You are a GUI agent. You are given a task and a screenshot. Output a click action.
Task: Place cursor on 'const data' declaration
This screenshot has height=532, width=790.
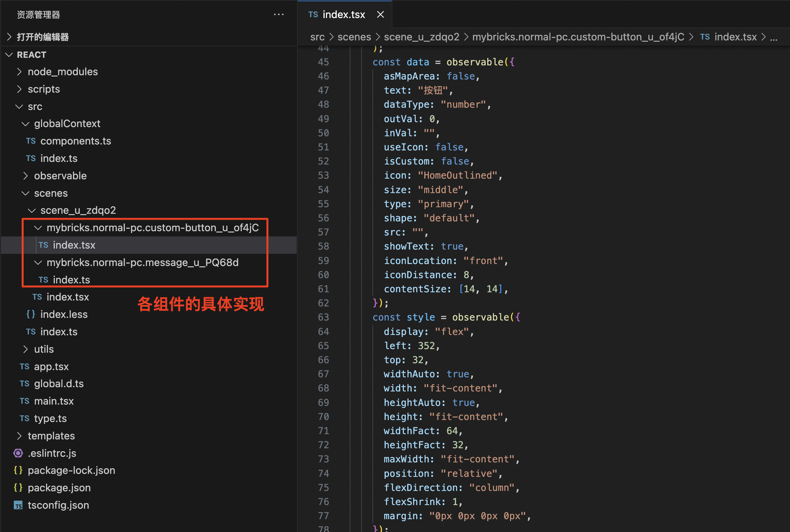(x=401, y=62)
